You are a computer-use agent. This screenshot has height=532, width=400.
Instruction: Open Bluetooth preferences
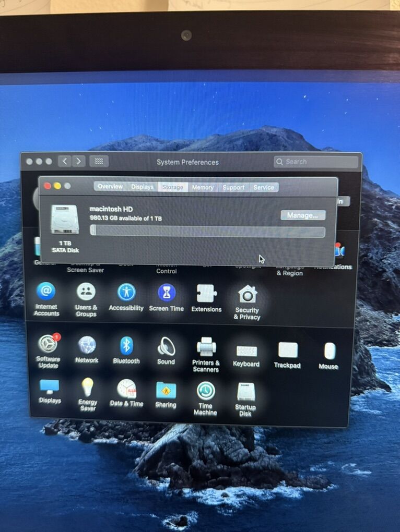click(x=126, y=345)
